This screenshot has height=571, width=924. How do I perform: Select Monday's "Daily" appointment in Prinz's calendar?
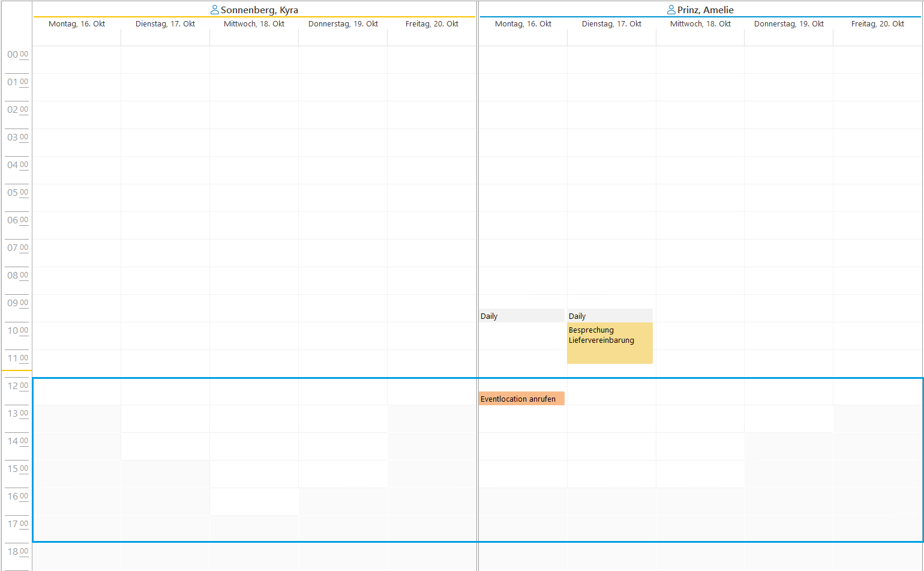521,316
